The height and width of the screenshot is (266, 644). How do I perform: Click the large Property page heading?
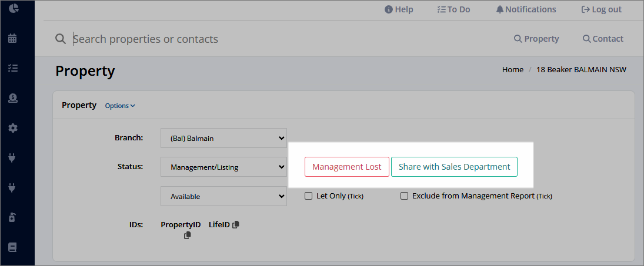tap(85, 71)
